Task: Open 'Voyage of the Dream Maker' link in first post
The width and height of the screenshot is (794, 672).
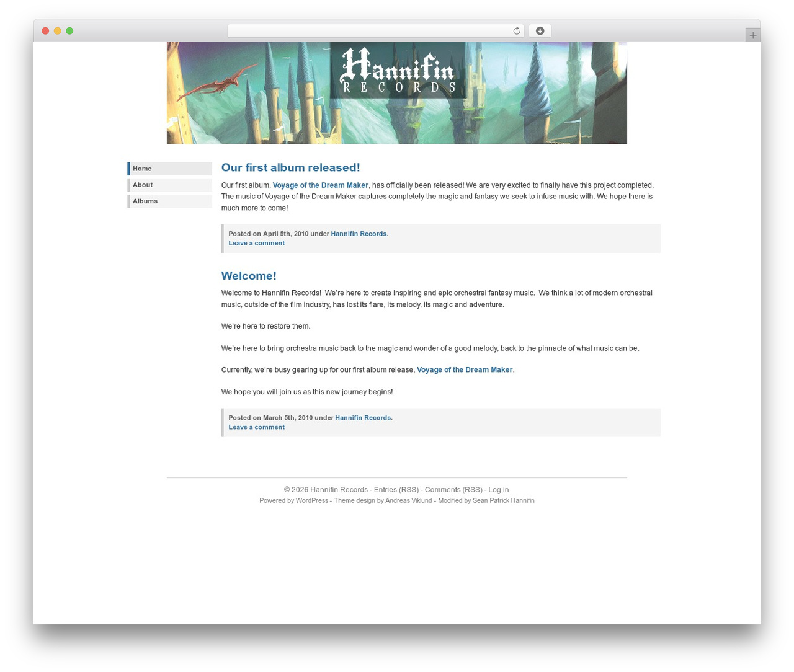Action: (321, 185)
